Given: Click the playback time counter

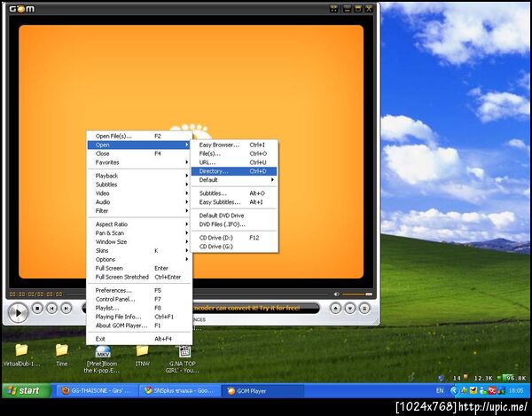Looking at the screenshot, I should (35, 294).
